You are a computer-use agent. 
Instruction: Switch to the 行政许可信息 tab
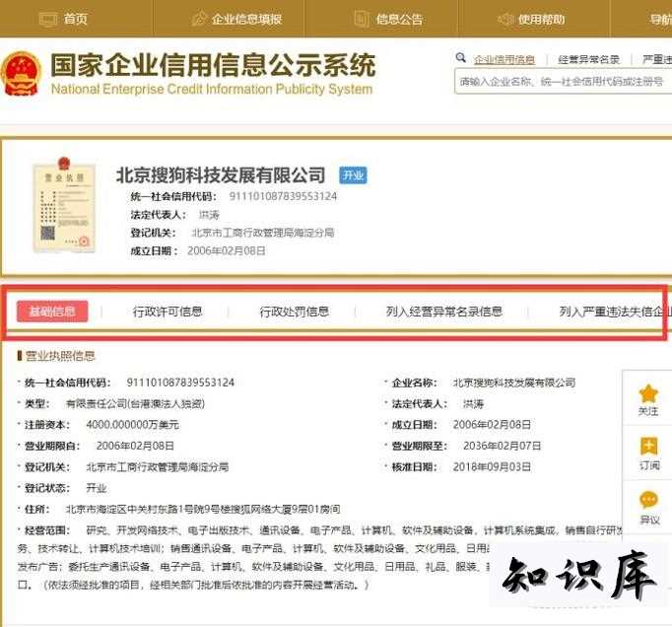(168, 312)
